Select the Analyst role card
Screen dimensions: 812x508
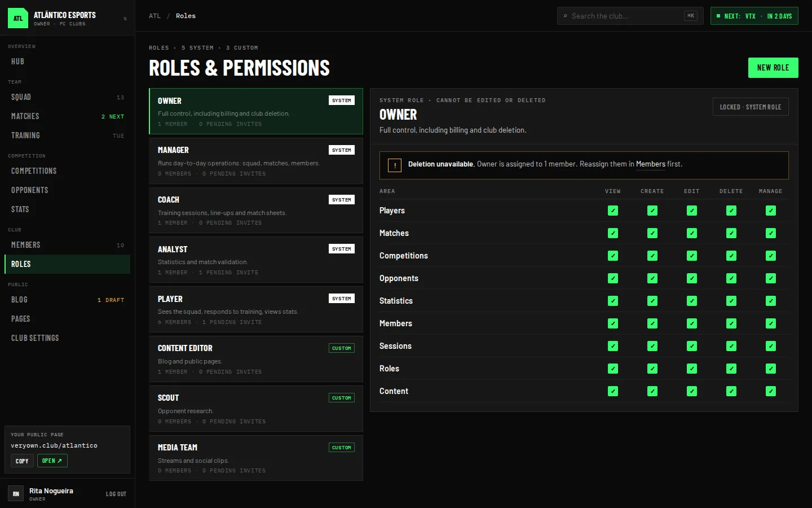click(256, 260)
